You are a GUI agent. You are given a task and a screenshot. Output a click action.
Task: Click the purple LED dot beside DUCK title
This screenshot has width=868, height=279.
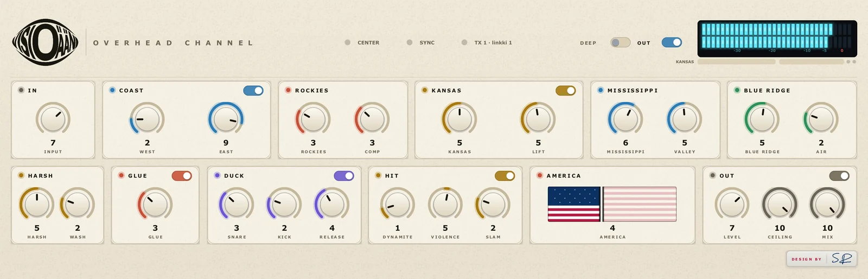[x=218, y=175]
